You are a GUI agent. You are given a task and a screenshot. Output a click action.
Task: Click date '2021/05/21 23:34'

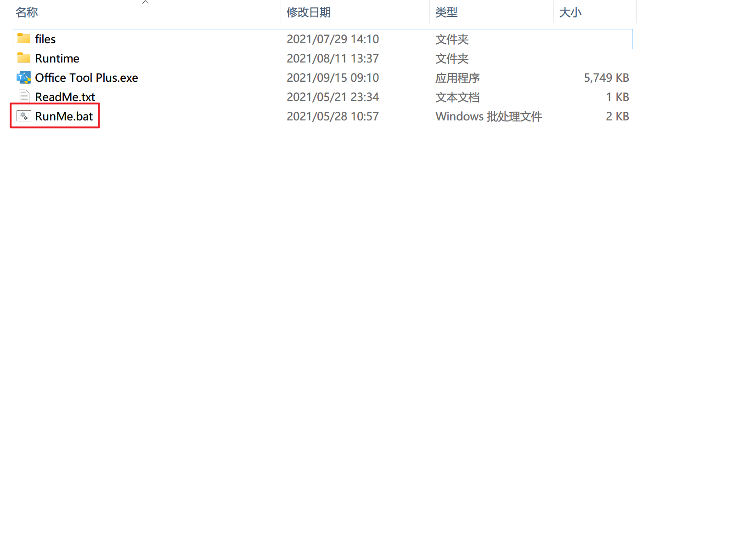click(x=333, y=97)
